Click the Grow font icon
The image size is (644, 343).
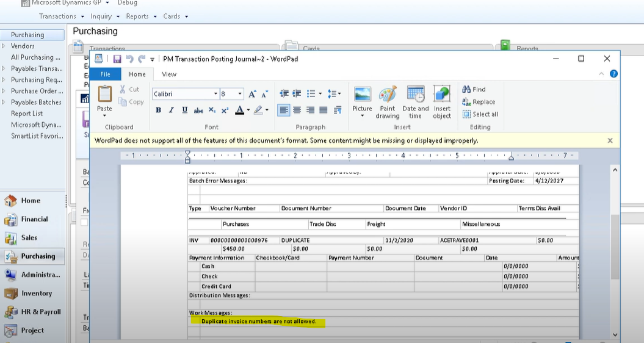click(252, 94)
